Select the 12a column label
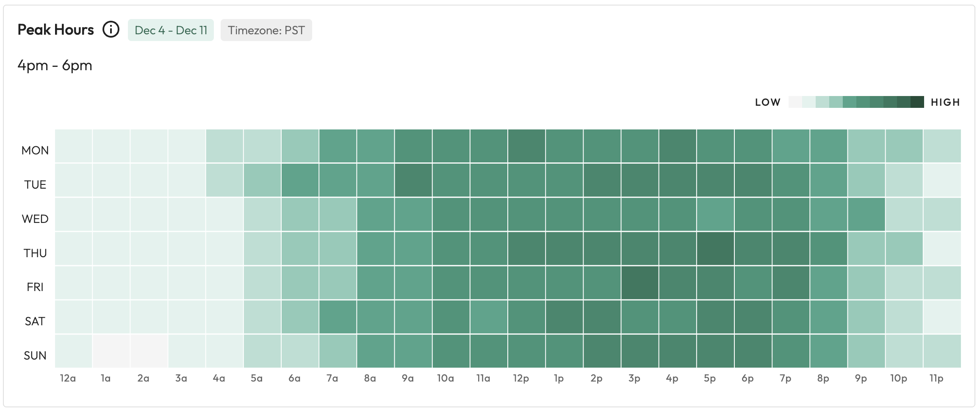Viewport: 980px width, 412px height. [68, 379]
